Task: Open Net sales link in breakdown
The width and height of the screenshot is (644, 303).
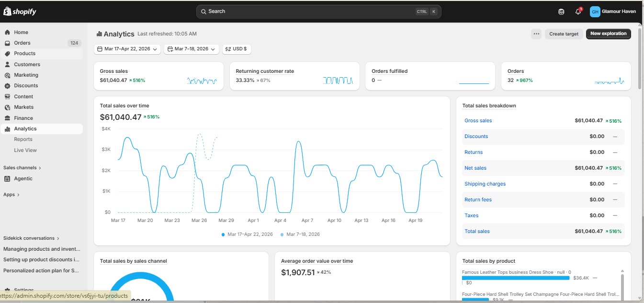Action: coord(475,168)
